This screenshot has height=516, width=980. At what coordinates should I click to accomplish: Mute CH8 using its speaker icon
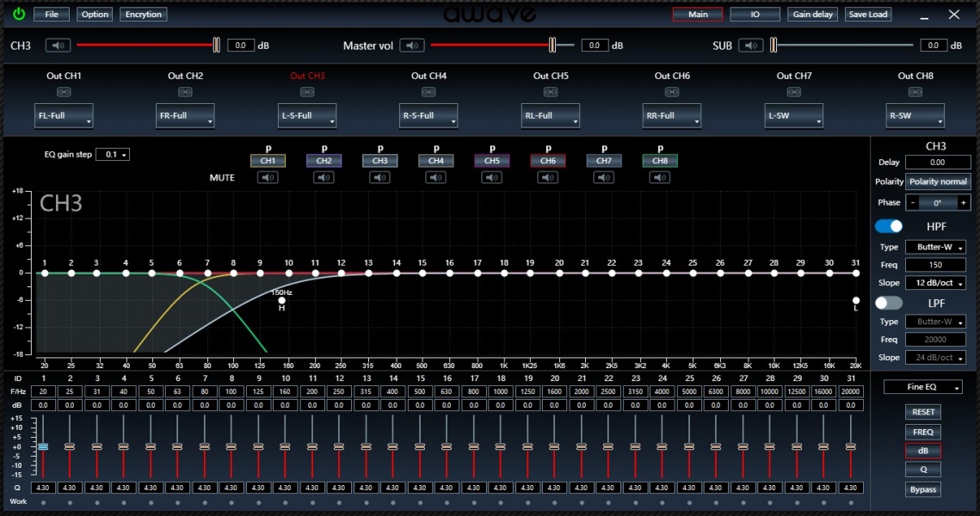(x=660, y=178)
